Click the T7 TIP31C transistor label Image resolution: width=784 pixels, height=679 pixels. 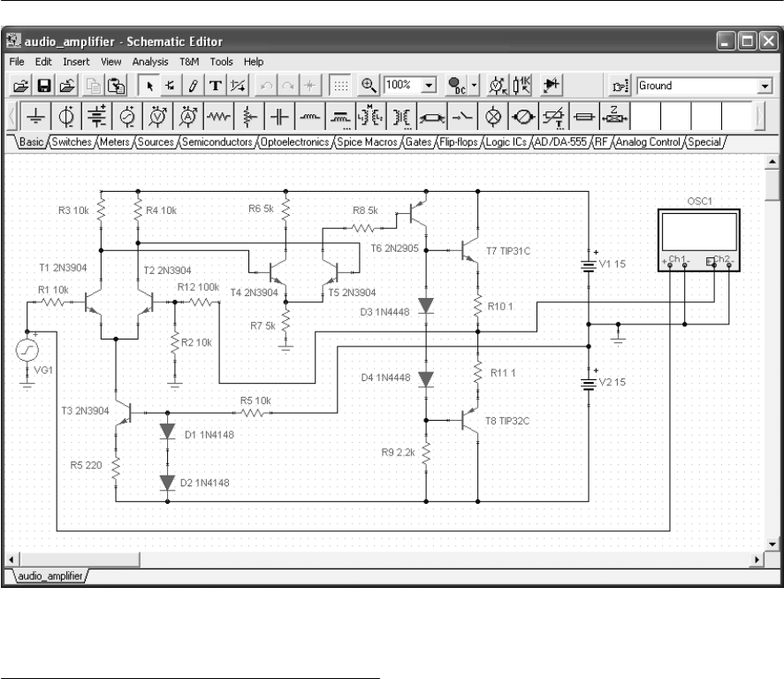coord(508,251)
